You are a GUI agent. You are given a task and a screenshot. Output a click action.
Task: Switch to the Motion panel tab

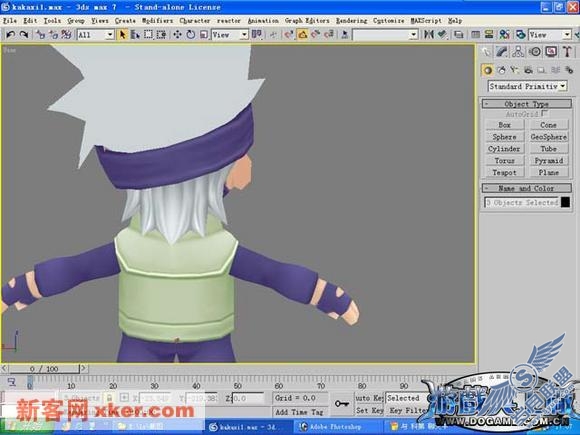pos(535,51)
